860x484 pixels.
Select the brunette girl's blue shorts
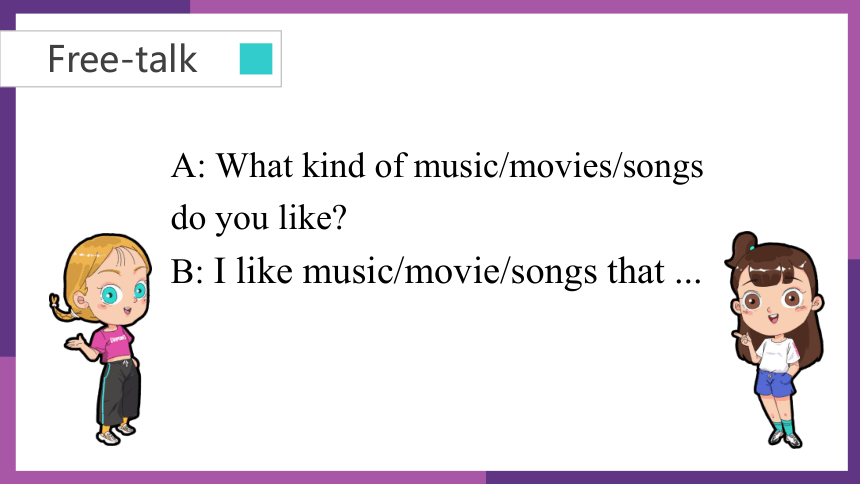pos(774,382)
